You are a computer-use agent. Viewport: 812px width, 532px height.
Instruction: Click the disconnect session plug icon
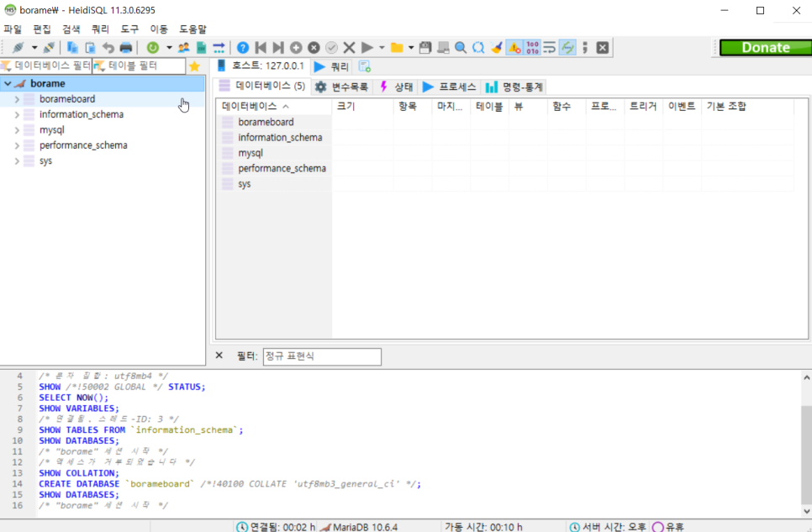click(x=50, y=48)
